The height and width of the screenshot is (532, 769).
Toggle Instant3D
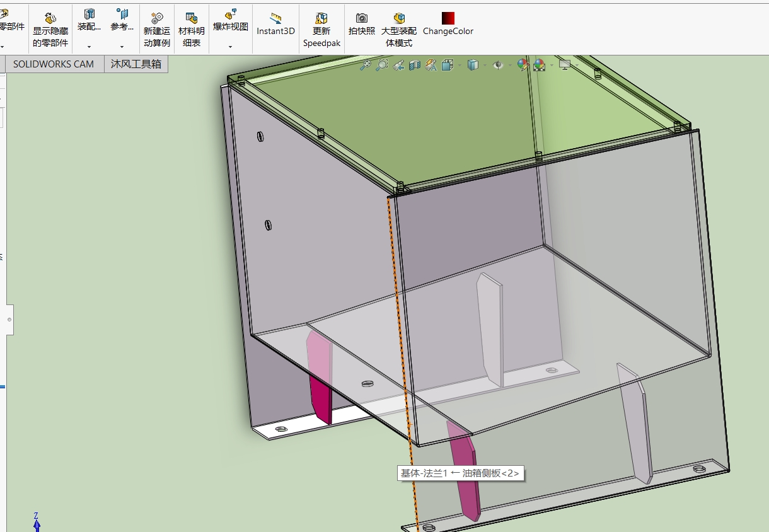click(x=275, y=24)
